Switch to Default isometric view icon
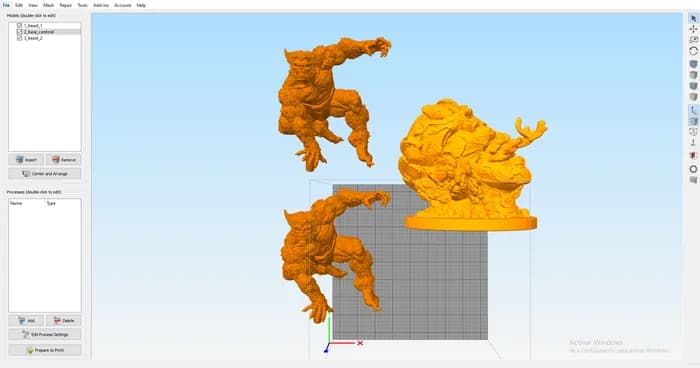 [x=693, y=64]
